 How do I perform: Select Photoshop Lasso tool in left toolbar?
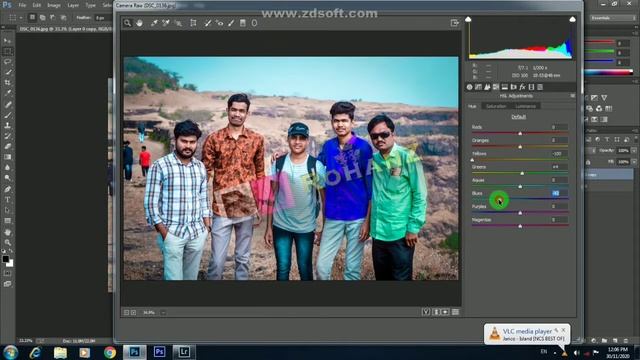pos(7,62)
